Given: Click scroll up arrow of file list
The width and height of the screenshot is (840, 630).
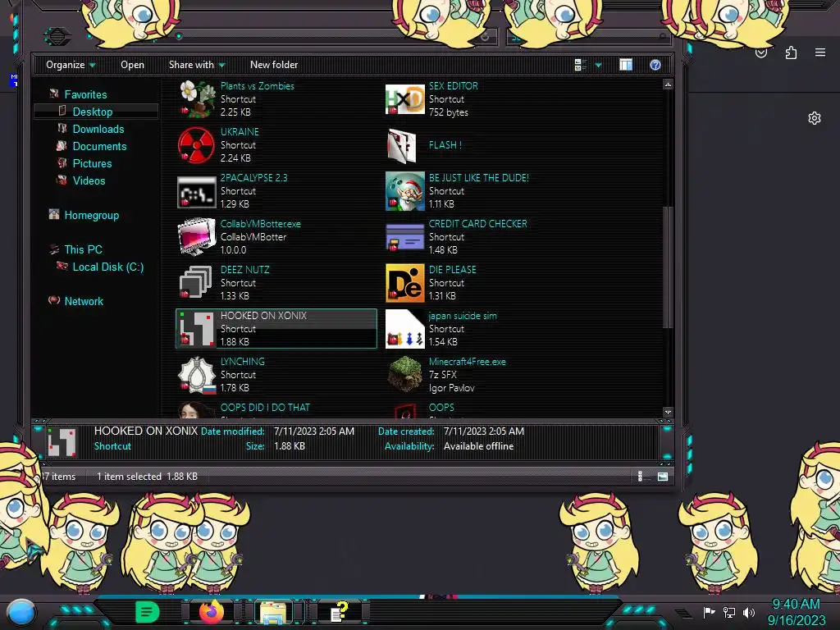Looking at the screenshot, I should (x=668, y=84).
